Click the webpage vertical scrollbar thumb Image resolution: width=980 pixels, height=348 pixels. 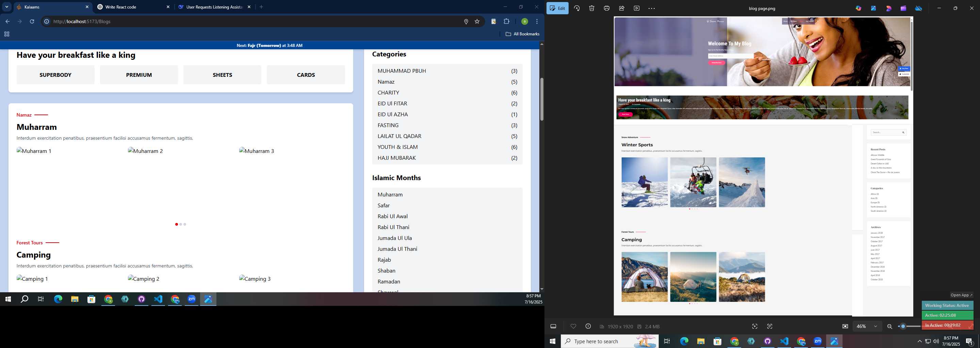pos(542,99)
